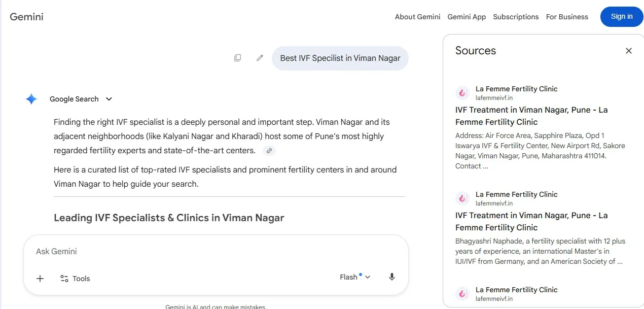The image size is (644, 309).
Task: Click the Gemini logo in top left
Action: pyautogui.click(x=26, y=17)
